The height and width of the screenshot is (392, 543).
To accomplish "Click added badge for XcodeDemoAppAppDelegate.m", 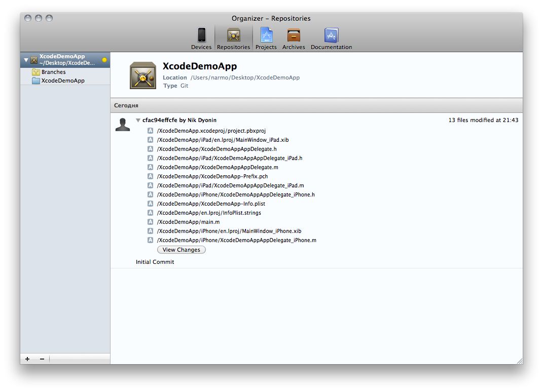I will (150, 167).
